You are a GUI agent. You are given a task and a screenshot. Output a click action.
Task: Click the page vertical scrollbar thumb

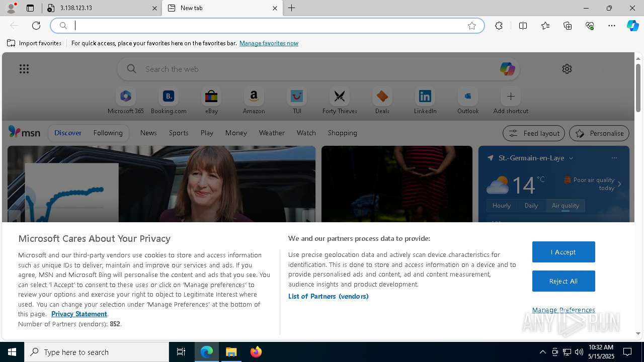tap(638, 88)
